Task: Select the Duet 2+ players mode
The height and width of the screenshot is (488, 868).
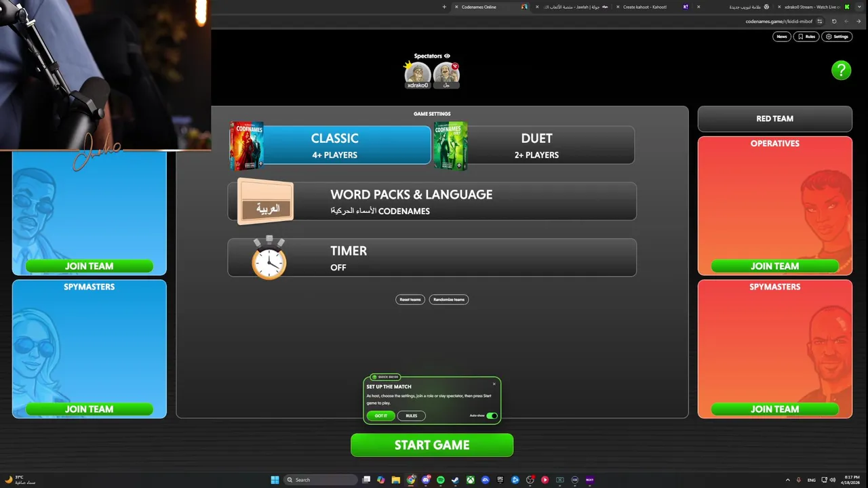Action: 534,146
